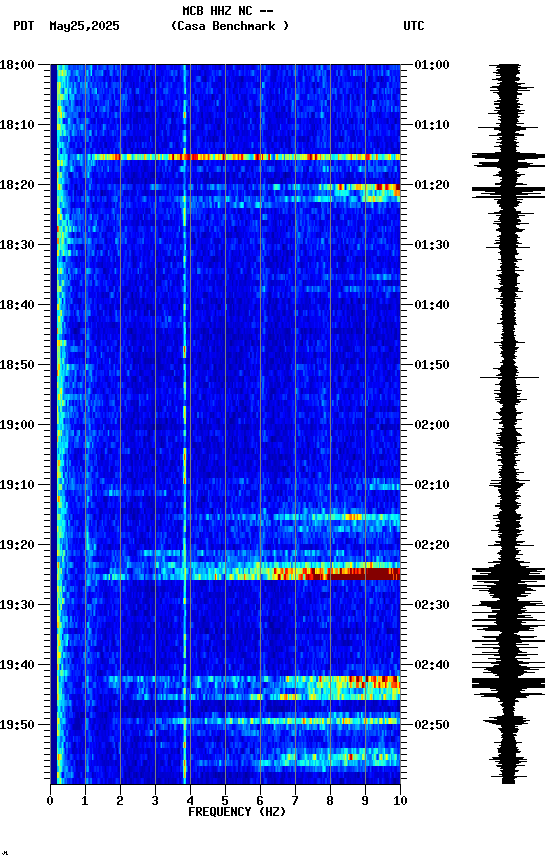The image size is (552, 864).
Task: Click the 6 Hz frequency tick label
Action: 260,801
